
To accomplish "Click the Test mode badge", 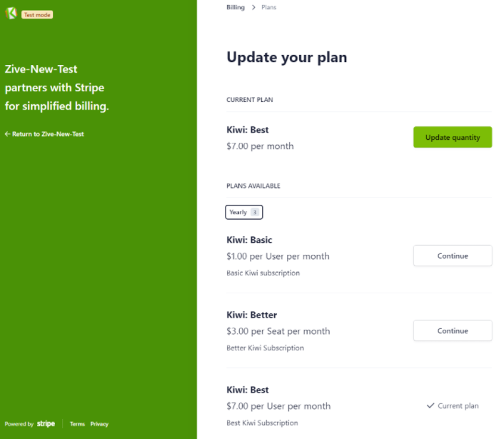I will tap(37, 15).
